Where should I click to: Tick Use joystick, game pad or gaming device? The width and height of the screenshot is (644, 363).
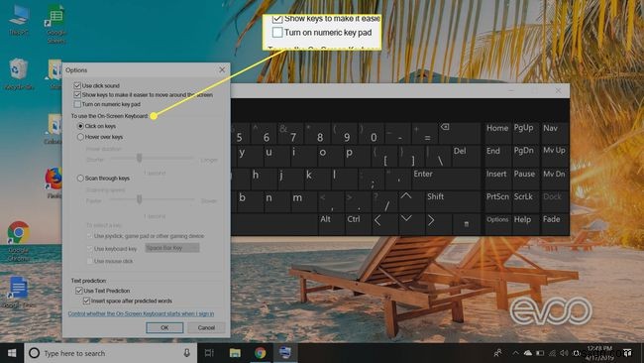(x=89, y=236)
